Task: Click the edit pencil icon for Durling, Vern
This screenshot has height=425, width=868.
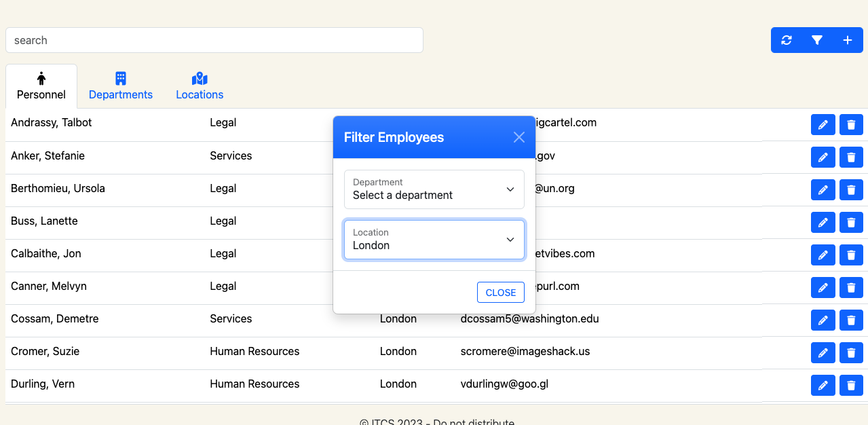Action: point(823,385)
